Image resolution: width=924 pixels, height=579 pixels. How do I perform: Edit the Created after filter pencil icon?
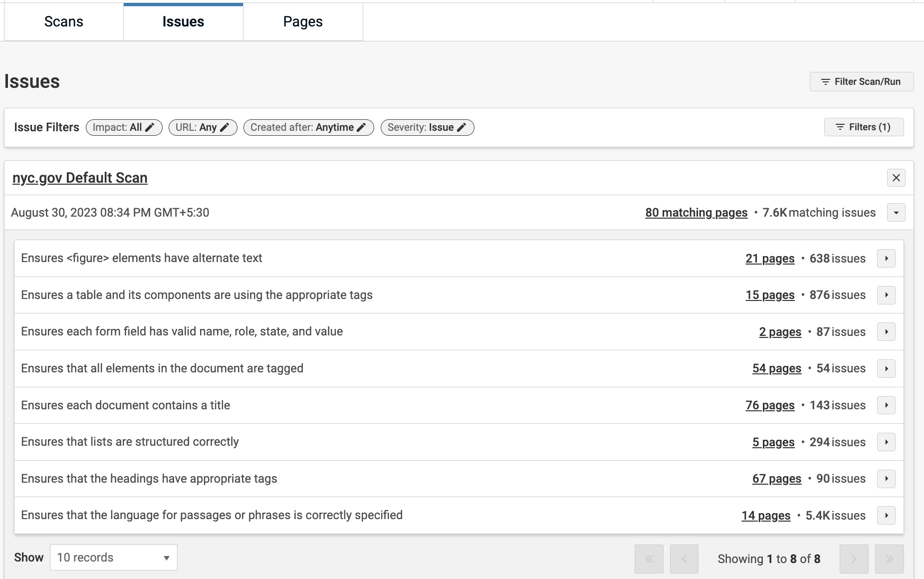point(362,127)
